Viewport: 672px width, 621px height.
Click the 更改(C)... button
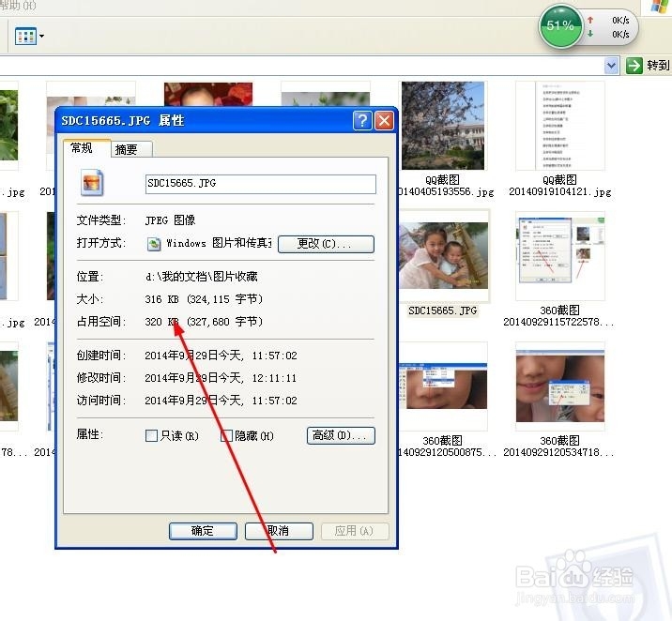pyautogui.click(x=326, y=244)
